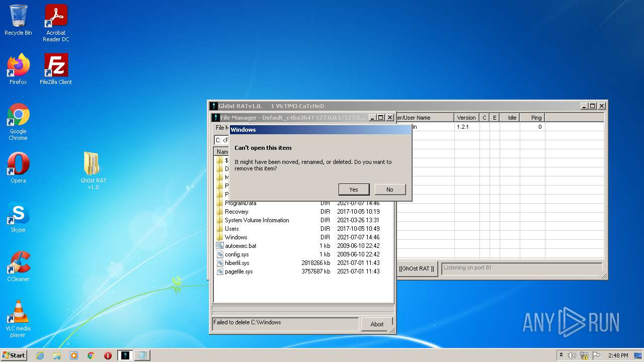Open Chrome from the taskbar
The height and width of the screenshot is (362, 644).
pyautogui.click(x=91, y=355)
